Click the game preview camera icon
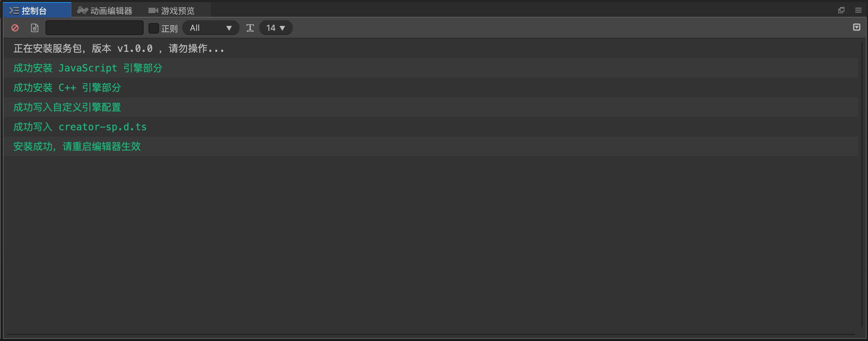This screenshot has width=868, height=341. click(153, 11)
